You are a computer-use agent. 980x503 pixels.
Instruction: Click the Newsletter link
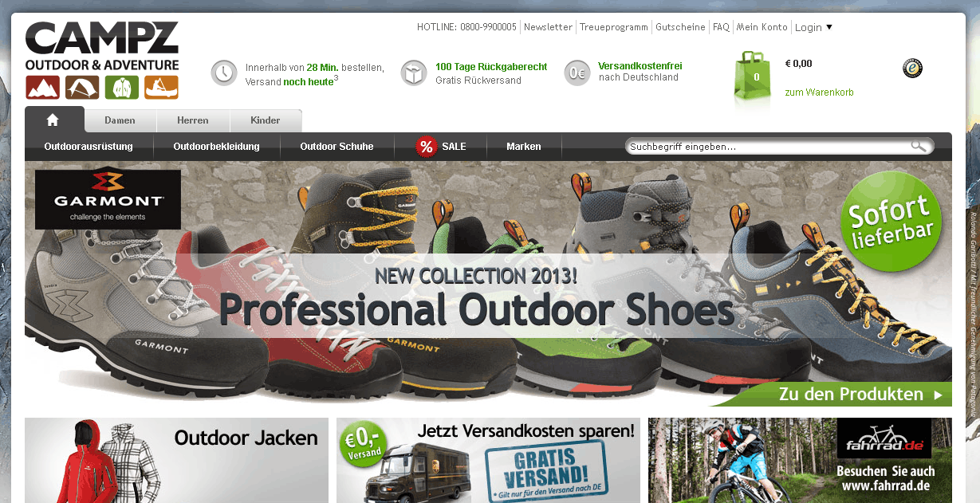point(548,27)
